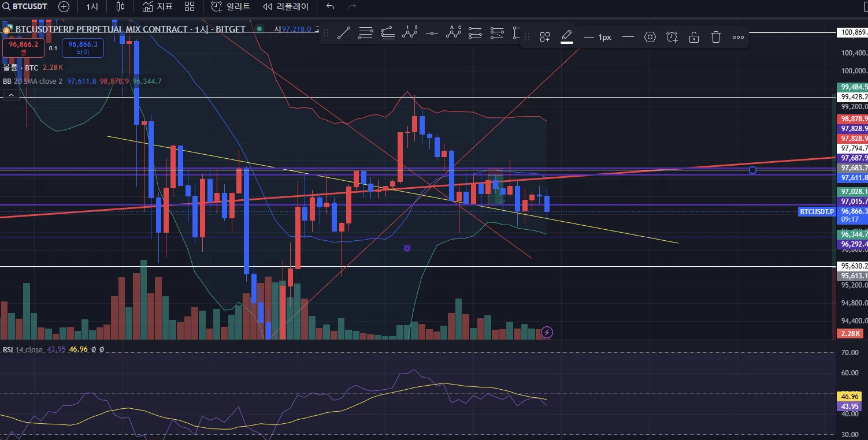Click the selected line's square anchor handle
The width and height of the screenshot is (868, 440).
click(752, 170)
